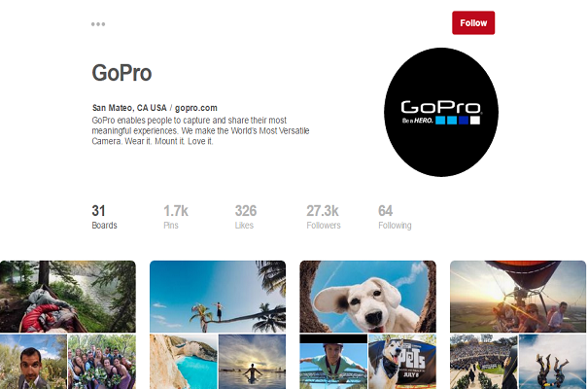Screen dimensions: 588x389
Task: Click the three-dots more options icon
Action: tap(98, 24)
